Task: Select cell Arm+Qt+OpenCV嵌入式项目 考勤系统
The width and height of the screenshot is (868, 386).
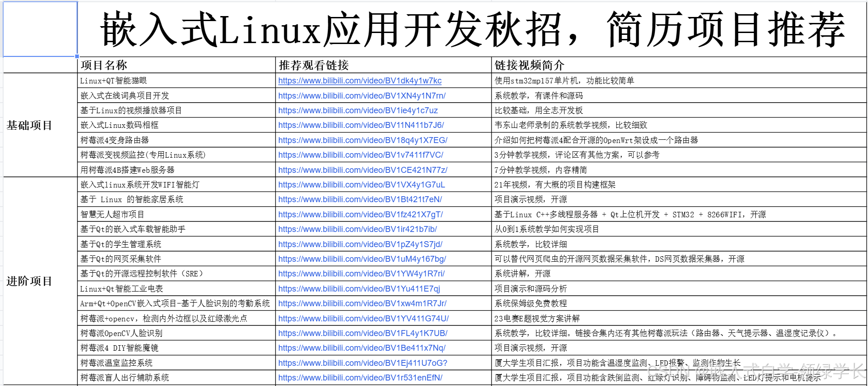Action: (x=177, y=303)
